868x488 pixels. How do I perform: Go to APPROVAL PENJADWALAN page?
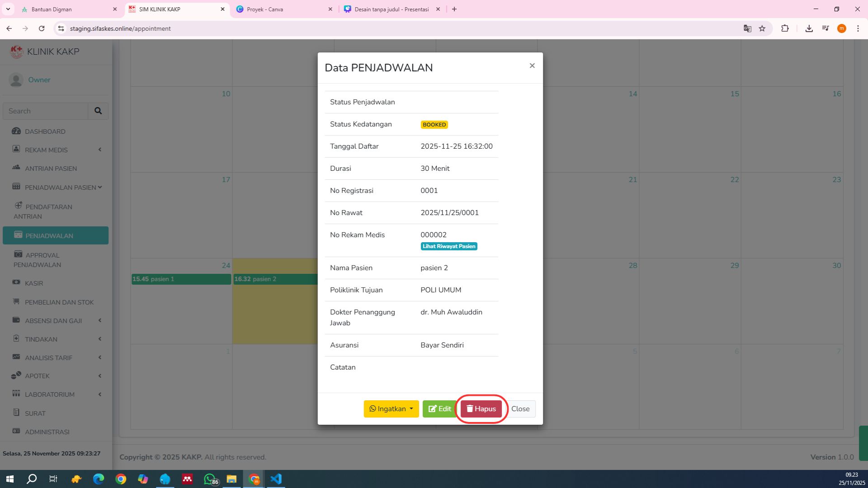42,260
